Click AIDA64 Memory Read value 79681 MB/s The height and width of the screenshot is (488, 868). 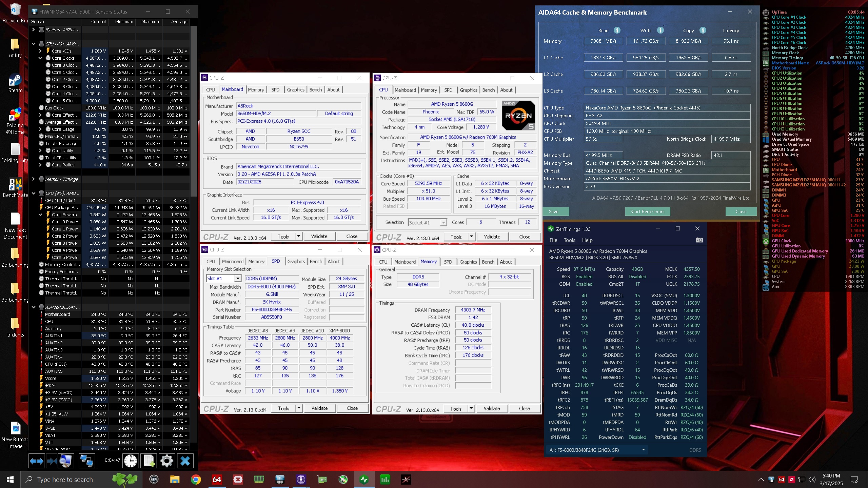pos(603,41)
